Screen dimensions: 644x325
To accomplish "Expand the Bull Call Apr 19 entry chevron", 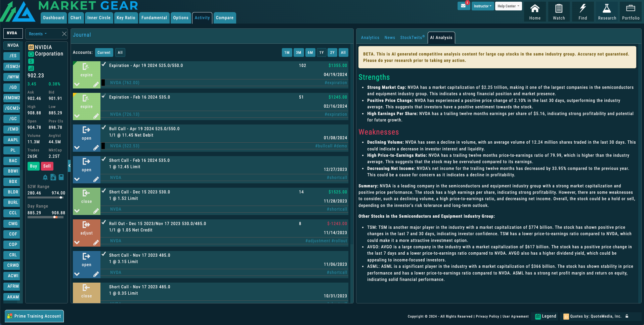I will [77, 148].
